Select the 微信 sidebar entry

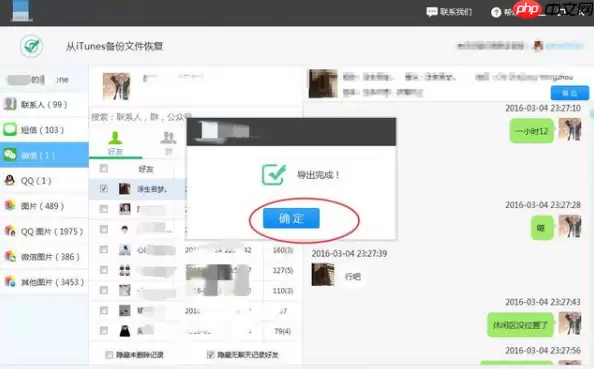click(x=44, y=155)
